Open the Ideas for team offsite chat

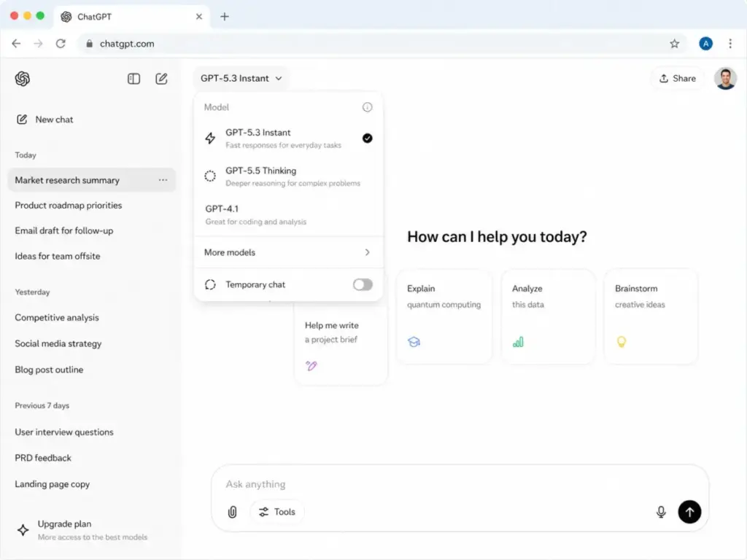pyautogui.click(x=58, y=256)
